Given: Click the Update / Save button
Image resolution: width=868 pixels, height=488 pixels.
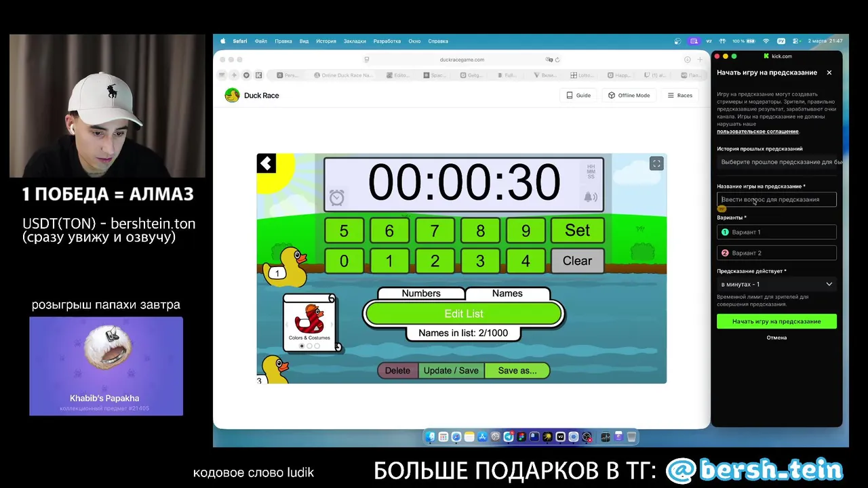Looking at the screenshot, I should point(451,371).
